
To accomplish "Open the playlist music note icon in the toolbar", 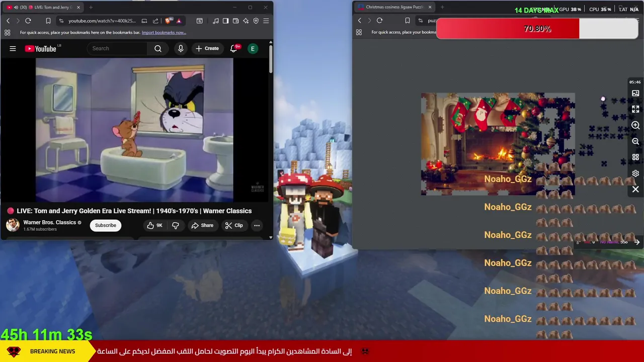I will (216, 21).
